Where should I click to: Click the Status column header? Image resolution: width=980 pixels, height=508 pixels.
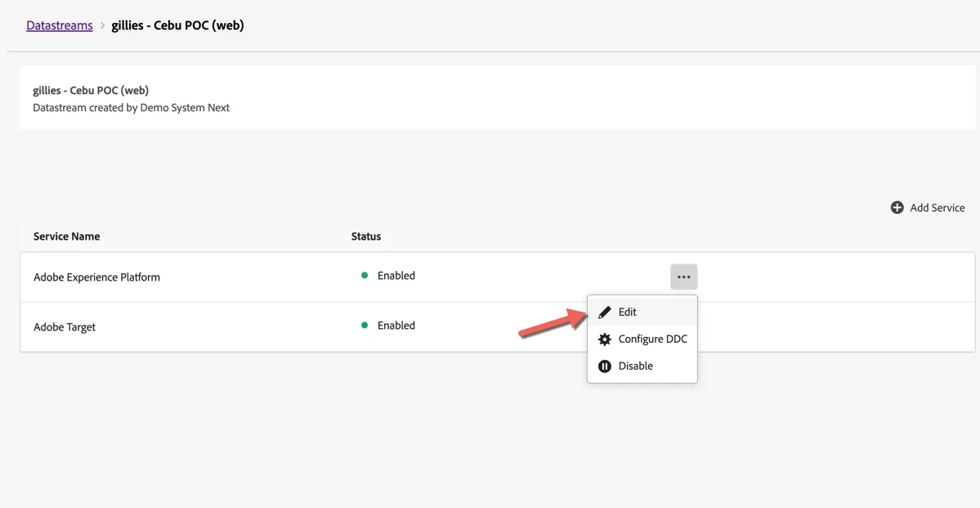click(x=366, y=236)
